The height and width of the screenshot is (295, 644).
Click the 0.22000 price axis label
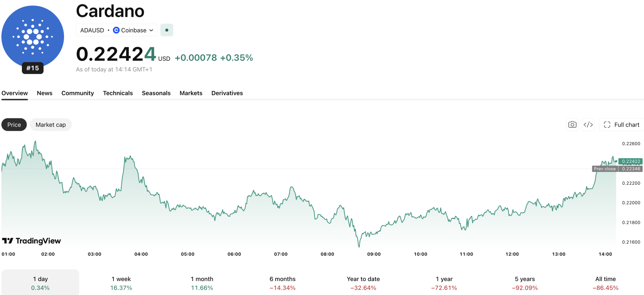[631, 203]
